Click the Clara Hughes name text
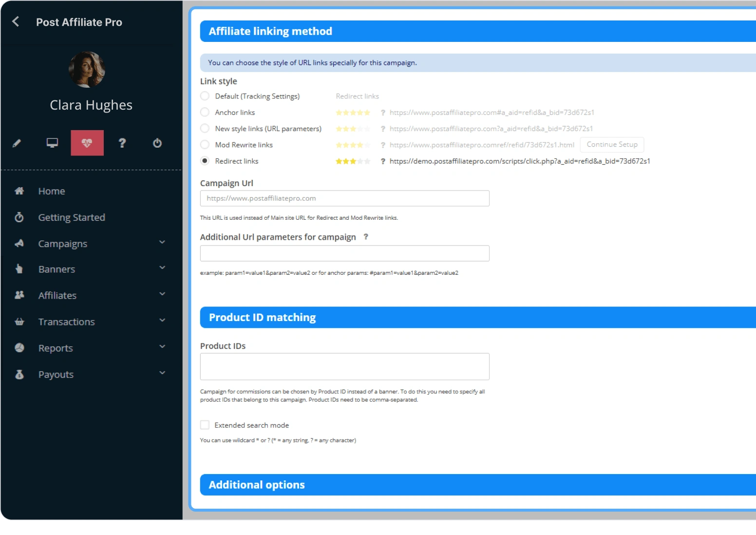The width and height of the screenshot is (756, 535). coord(91,105)
